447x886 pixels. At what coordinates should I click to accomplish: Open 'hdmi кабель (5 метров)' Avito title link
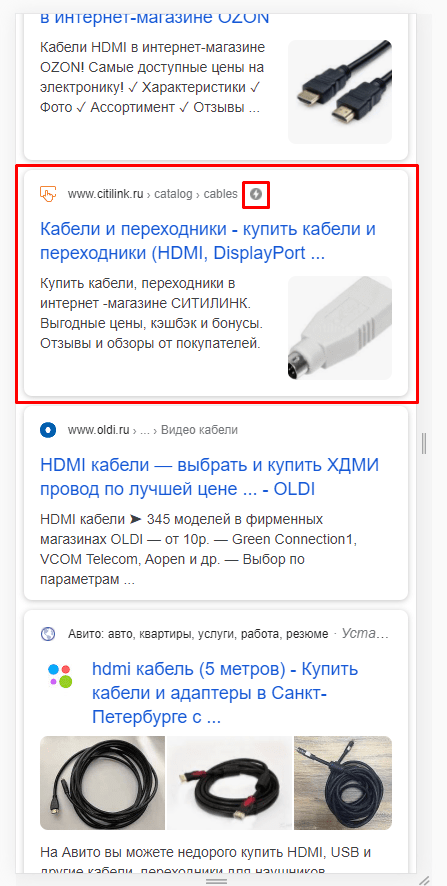pyautogui.click(x=225, y=693)
